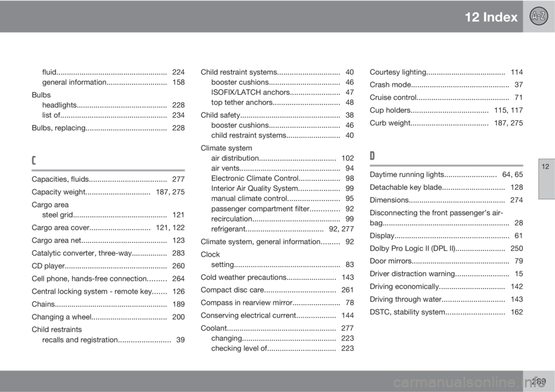Viewport: 555px width, 392px height.
Task: Click 'Electronic Climate Control' sub-entry
Action: click(283, 179)
